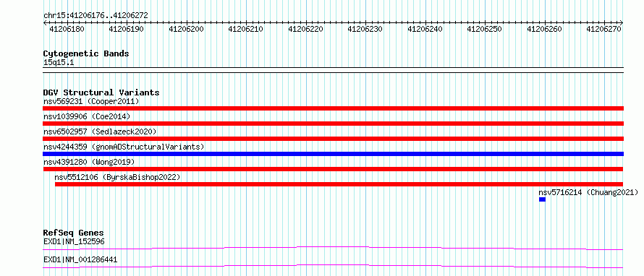This screenshot has height=276, width=644.
Task: Click ruler position 41206260
Action: (545, 29)
